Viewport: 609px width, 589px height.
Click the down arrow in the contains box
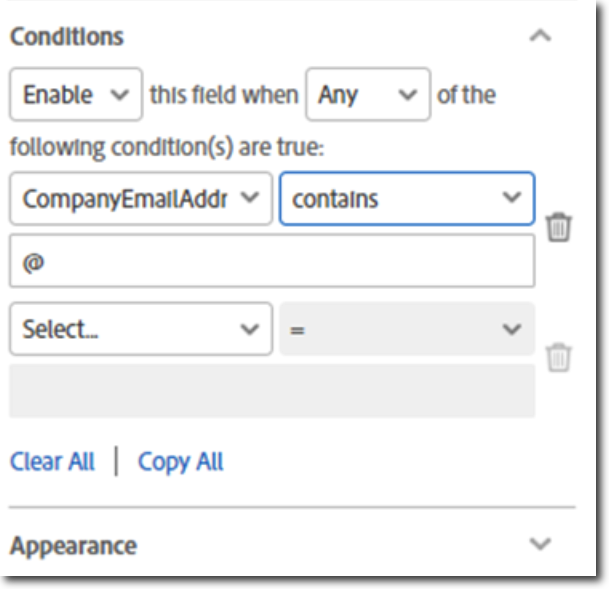pyautogui.click(x=513, y=199)
